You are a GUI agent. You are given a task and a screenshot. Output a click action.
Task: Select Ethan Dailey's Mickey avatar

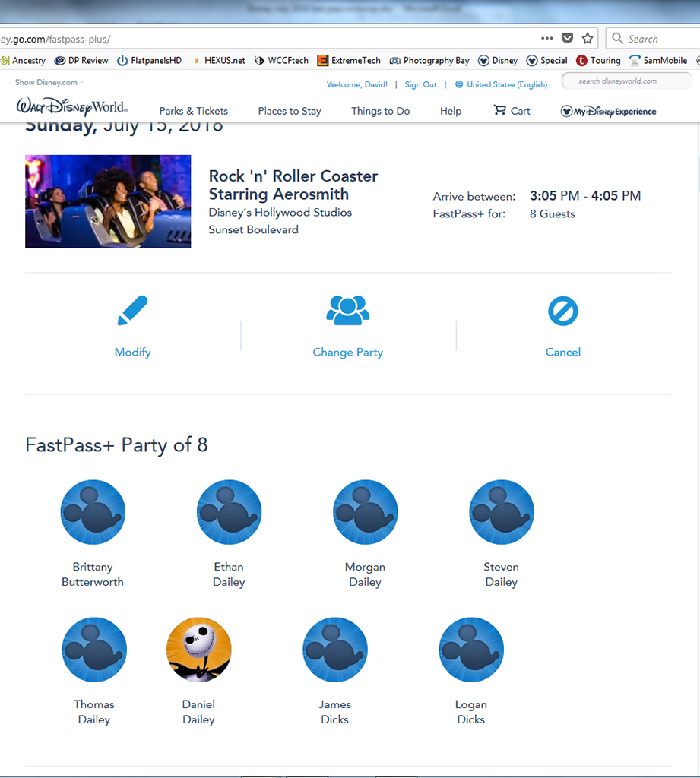point(229,512)
